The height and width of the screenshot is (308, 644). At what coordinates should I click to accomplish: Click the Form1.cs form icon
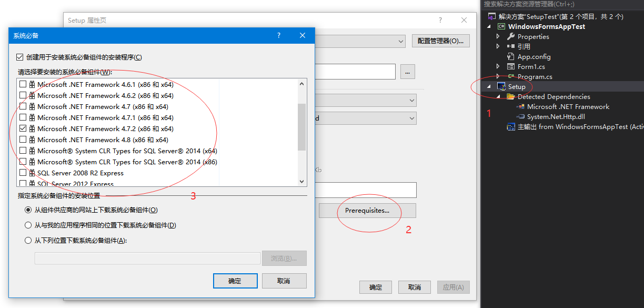tap(510, 66)
